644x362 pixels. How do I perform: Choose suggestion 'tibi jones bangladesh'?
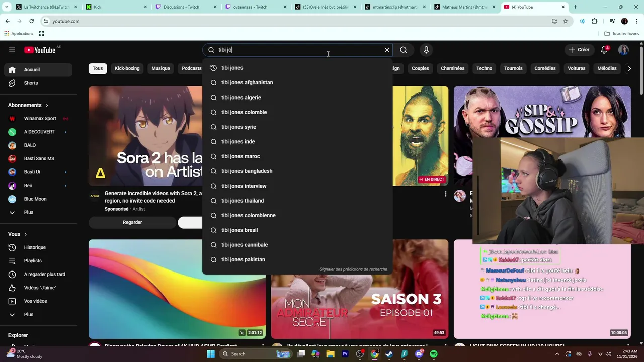[x=297, y=171]
